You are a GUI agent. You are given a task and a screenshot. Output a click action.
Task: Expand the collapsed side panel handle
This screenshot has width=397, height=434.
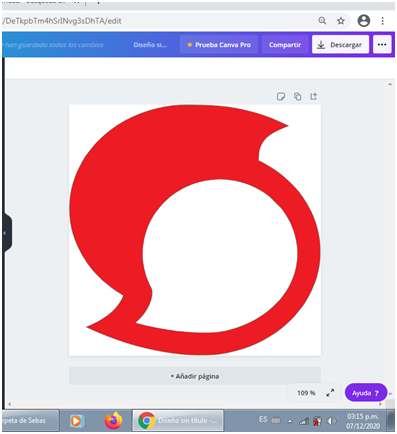point(7,233)
